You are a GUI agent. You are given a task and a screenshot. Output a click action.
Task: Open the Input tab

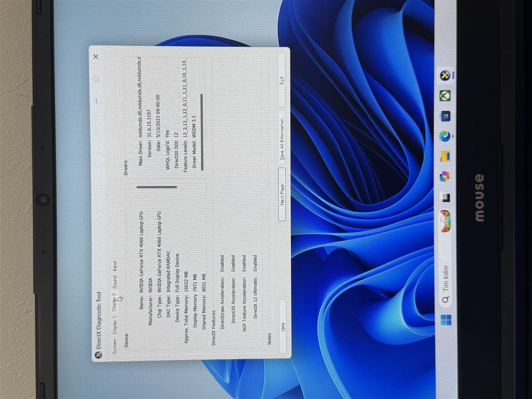(x=115, y=266)
